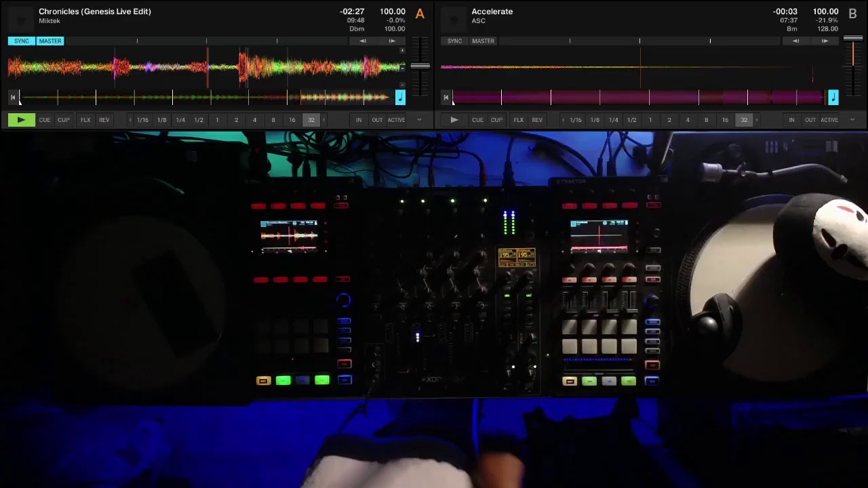
Task: Increase loop size arrow on deck B
Action: 757,120
